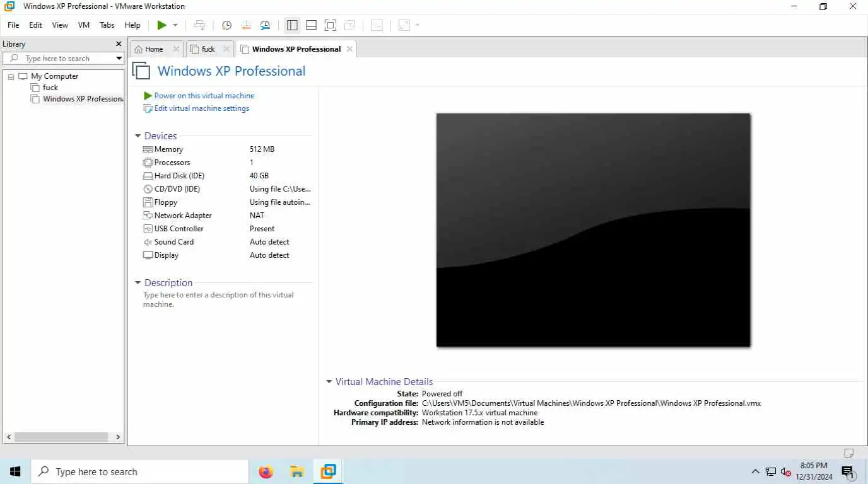Collapse the Virtual Machine Details section
This screenshot has height=484, width=868.
tap(329, 382)
